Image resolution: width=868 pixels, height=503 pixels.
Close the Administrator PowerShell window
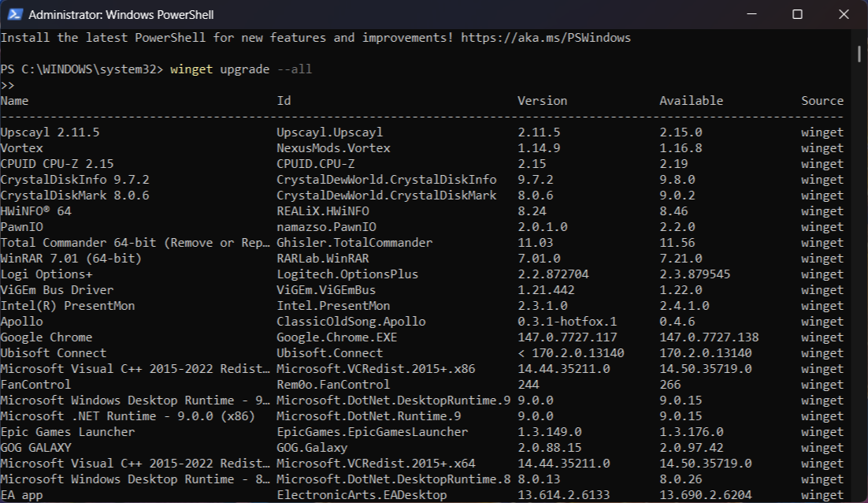click(844, 14)
